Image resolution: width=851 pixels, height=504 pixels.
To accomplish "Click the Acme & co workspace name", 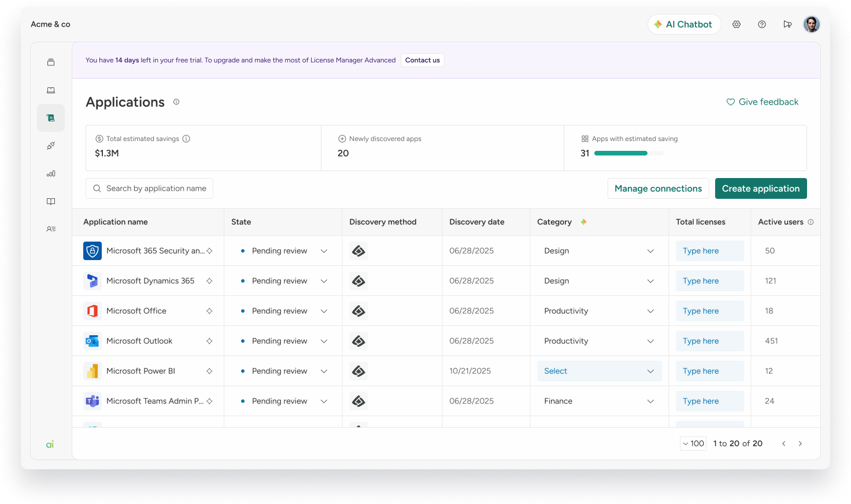I will (x=50, y=24).
